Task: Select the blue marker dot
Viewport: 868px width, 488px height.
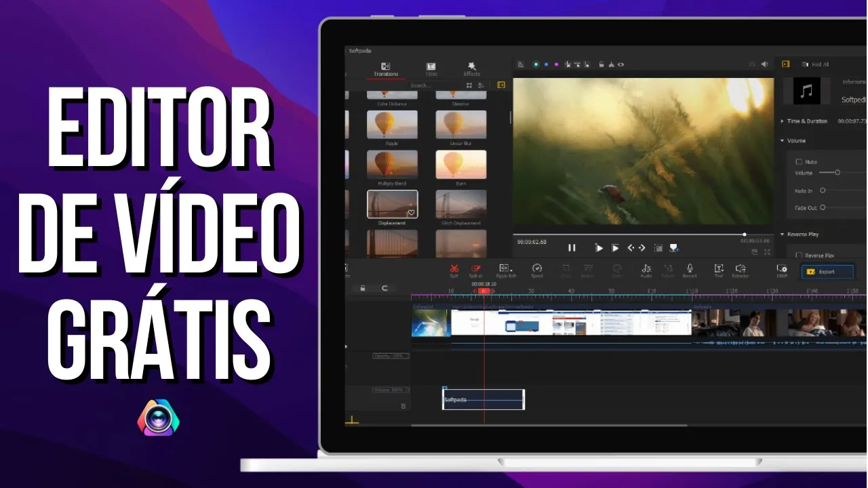Action: click(x=546, y=64)
